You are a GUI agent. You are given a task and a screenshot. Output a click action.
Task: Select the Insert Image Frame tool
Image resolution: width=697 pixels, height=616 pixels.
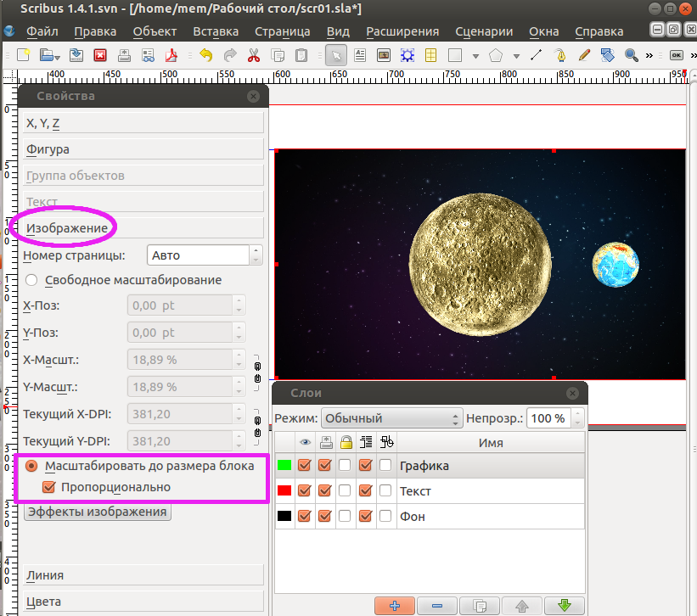point(384,55)
